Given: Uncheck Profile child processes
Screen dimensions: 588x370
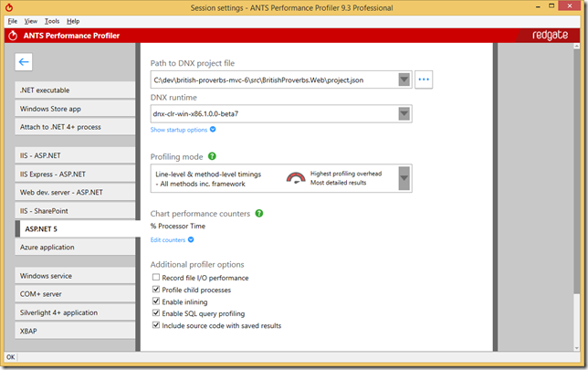Looking at the screenshot, I should (x=156, y=290).
